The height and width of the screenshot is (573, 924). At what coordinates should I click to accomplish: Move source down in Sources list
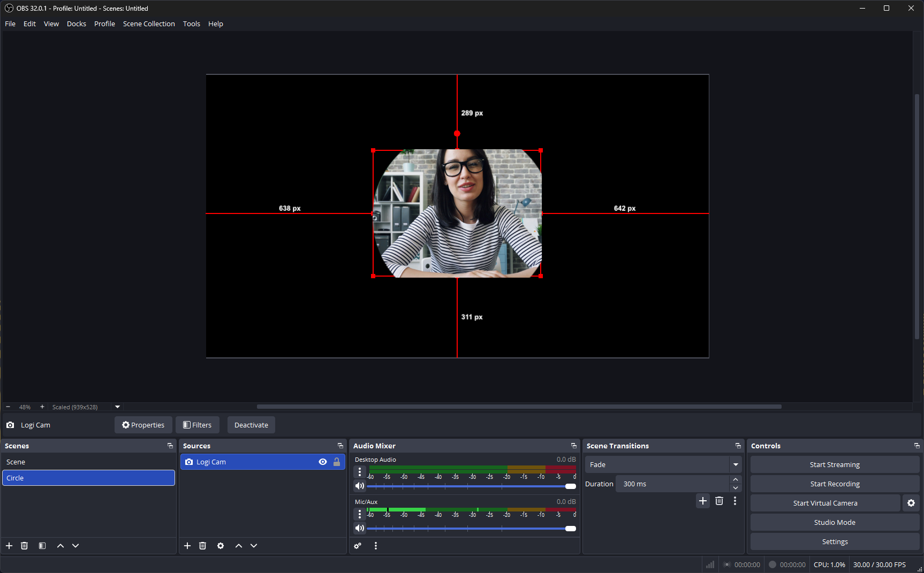pyautogui.click(x=254, y=546)
